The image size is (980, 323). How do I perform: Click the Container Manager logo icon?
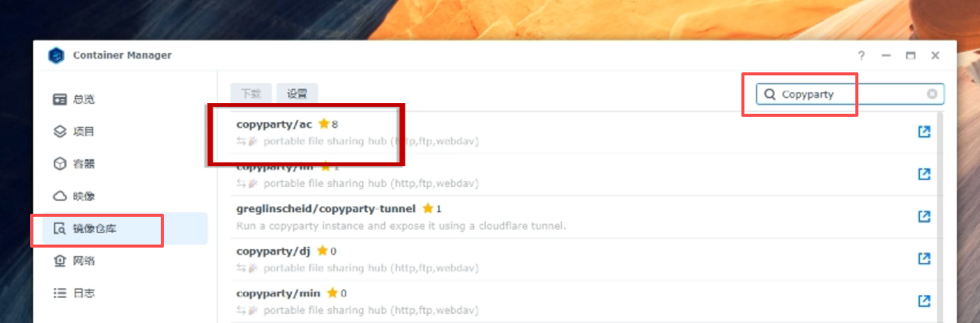click(56, 55)
